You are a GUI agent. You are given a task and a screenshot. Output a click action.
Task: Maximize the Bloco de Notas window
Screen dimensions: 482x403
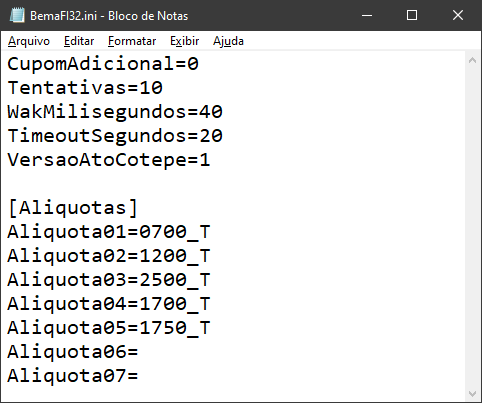pyautogui.click(x=412, y=15)
